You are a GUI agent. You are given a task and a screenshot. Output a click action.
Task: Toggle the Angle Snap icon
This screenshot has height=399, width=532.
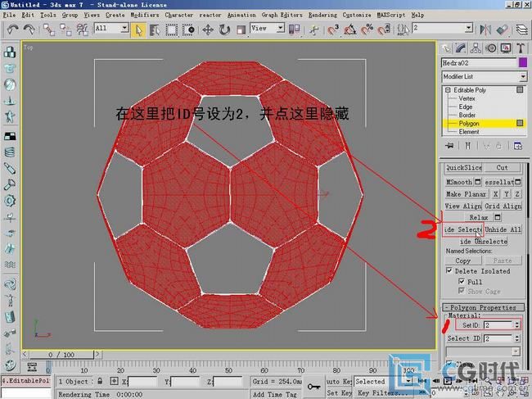click(x=350, y=29)
